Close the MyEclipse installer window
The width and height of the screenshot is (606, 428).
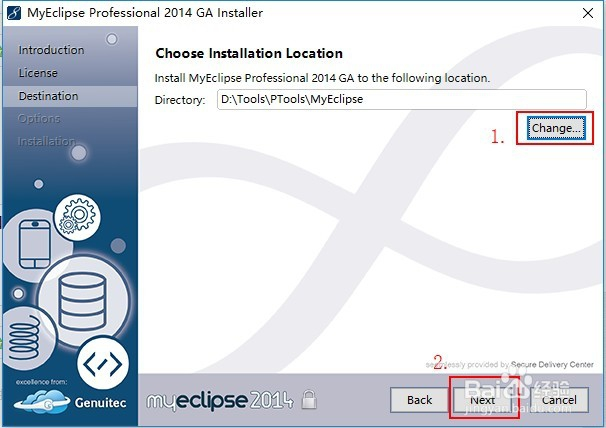click(x=588, y=13)
